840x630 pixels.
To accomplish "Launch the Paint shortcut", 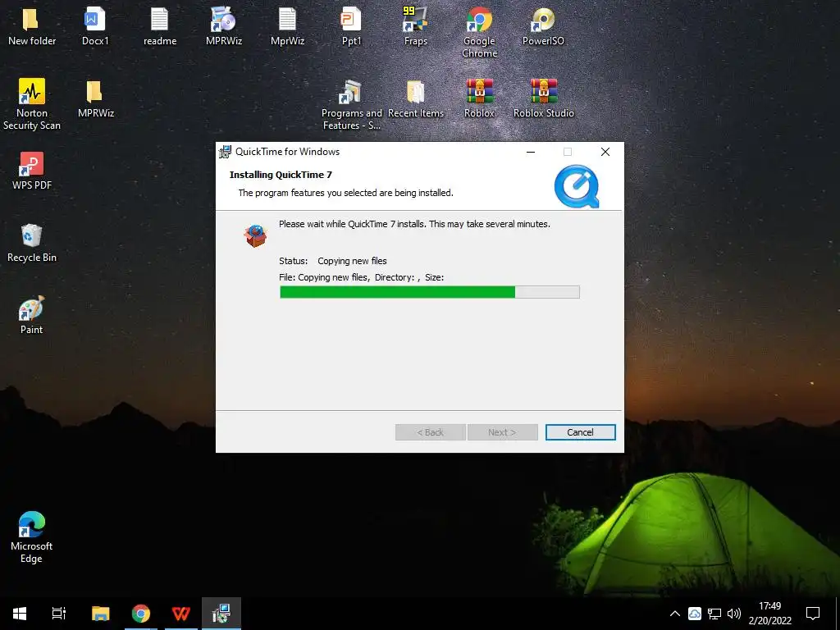I will pyautogui.click(x=32, y=308).
